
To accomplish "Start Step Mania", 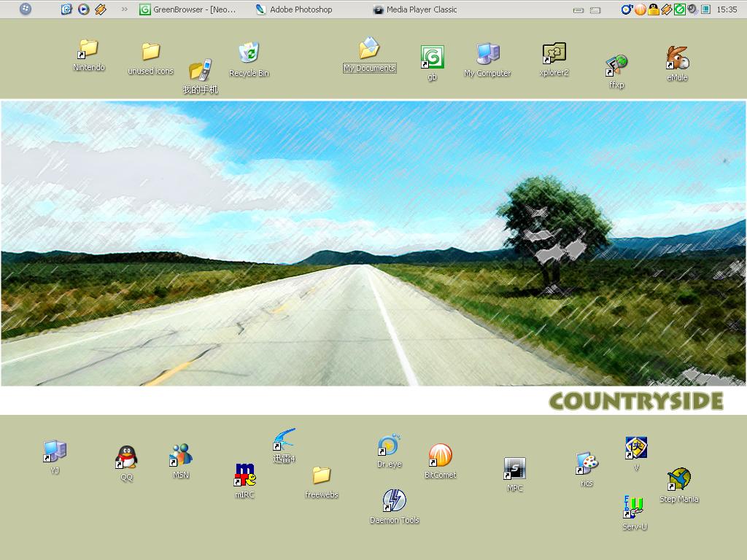I will [679, 479].
